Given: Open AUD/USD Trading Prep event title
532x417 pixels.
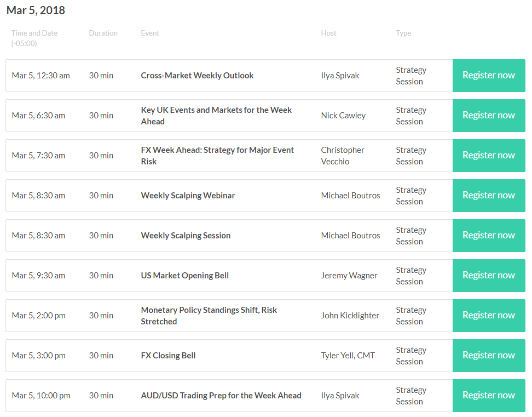Looking at the screenshot, I should [x=221, y=396].
